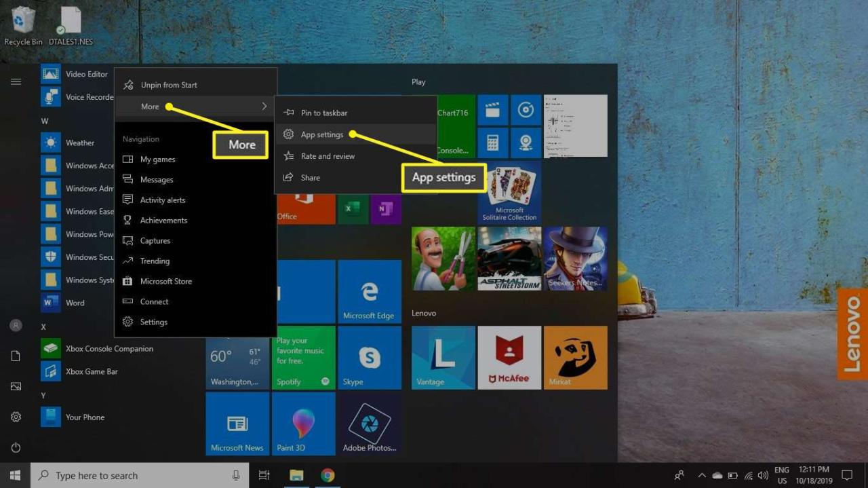
Task: Choose Unpin from Start
Action: (x=169, y=85)
